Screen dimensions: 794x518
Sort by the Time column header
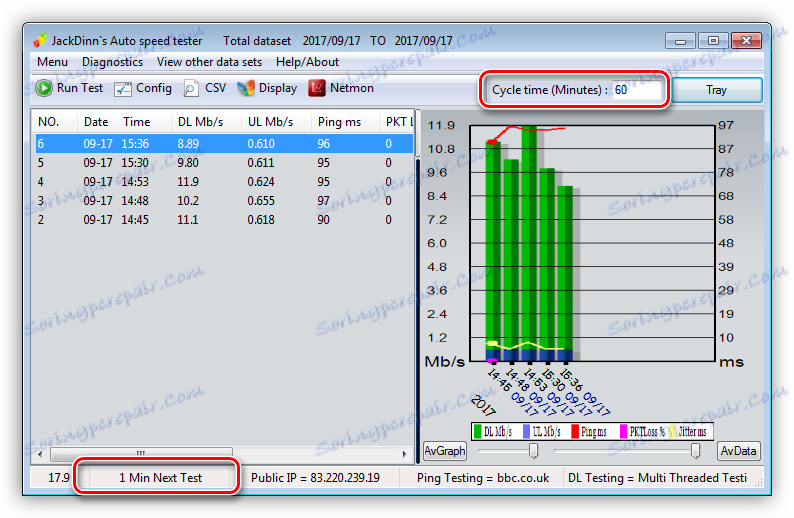(x=137, y=122)
